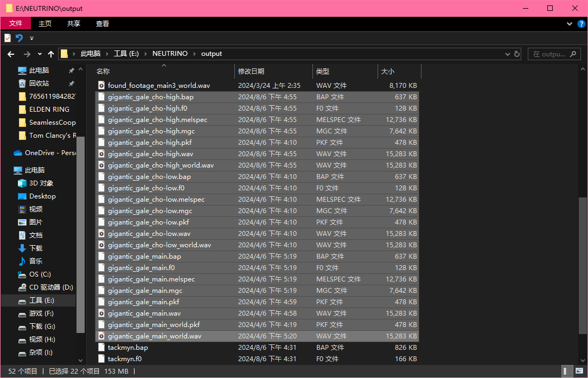Click the Undo icon in quick access toolbar
The width and height of the screenshot is (588, 378).
[x=20, y=38]
